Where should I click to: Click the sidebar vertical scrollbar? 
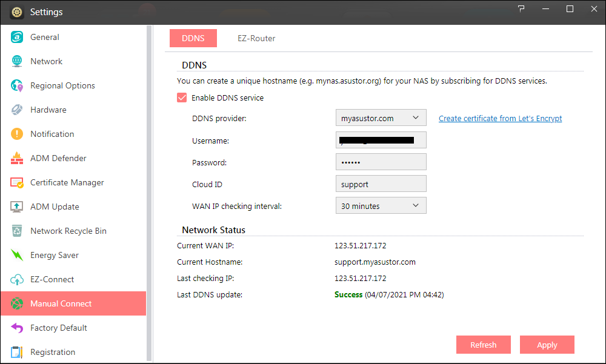coord(149,193)
